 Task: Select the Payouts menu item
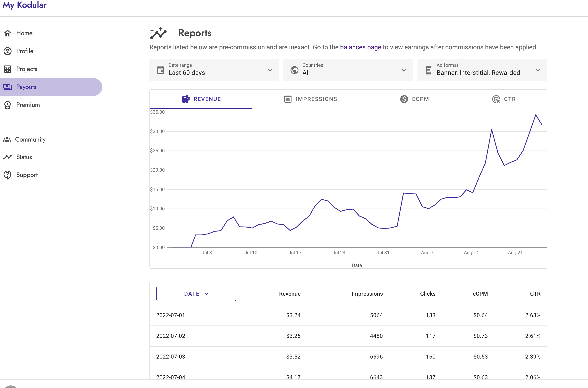point(51,87)
